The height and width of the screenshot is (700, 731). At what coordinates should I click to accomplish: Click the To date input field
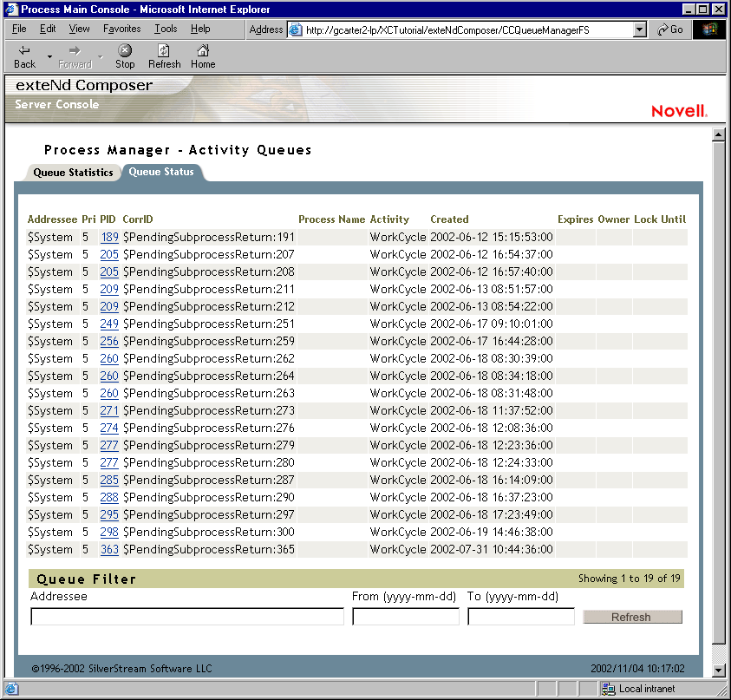(521, 616)
